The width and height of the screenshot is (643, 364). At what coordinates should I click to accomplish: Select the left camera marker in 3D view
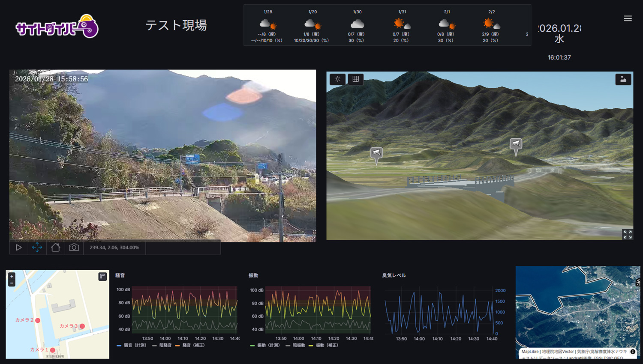pyautogui.click(x=376, y=153)
